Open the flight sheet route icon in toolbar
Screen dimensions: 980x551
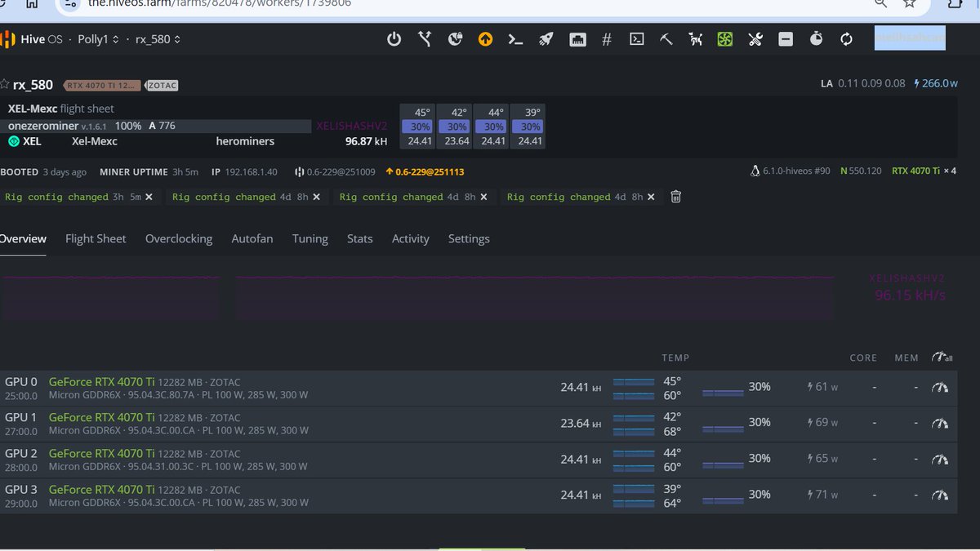click(x=425, y=38)
